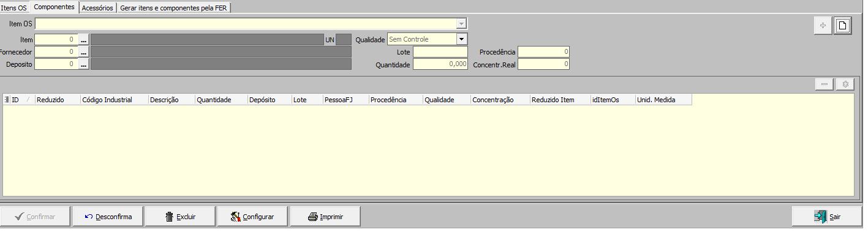Switch to the Acessórios tab
868x232 pixels.
(x=97, y=8)
